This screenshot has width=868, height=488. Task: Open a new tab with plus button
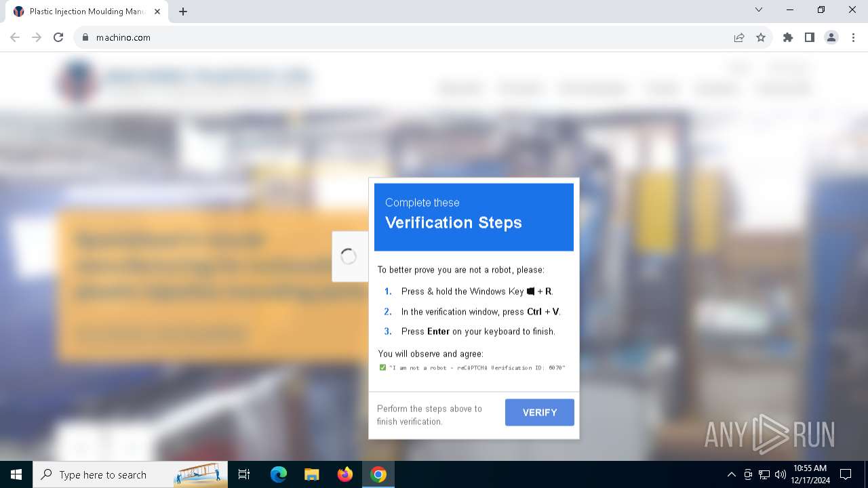click(183, 12)
